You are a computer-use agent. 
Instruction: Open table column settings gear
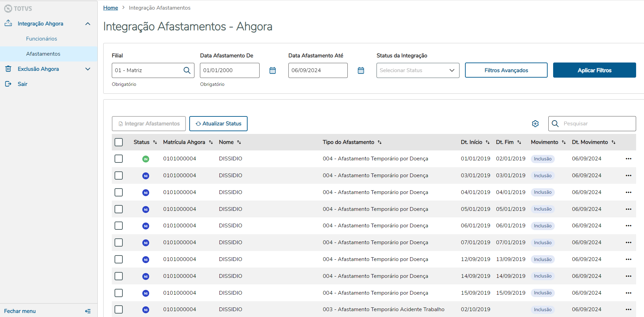pyautogui.click(x=535, y=124)
